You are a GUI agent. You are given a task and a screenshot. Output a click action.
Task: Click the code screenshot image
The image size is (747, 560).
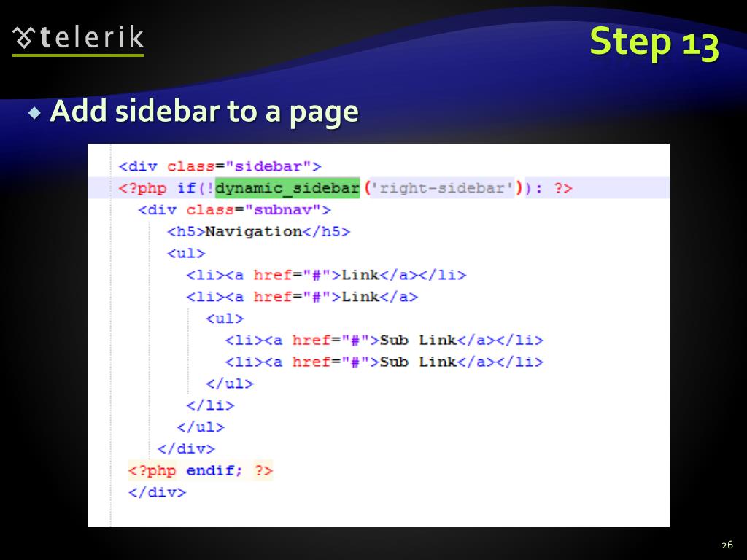tap(379, 335)
